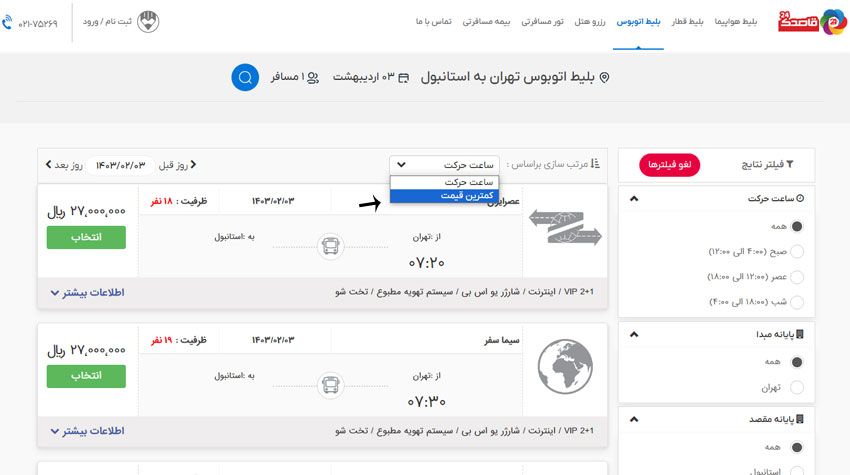Click the سیما سفر globe logo

coord(565,367)
